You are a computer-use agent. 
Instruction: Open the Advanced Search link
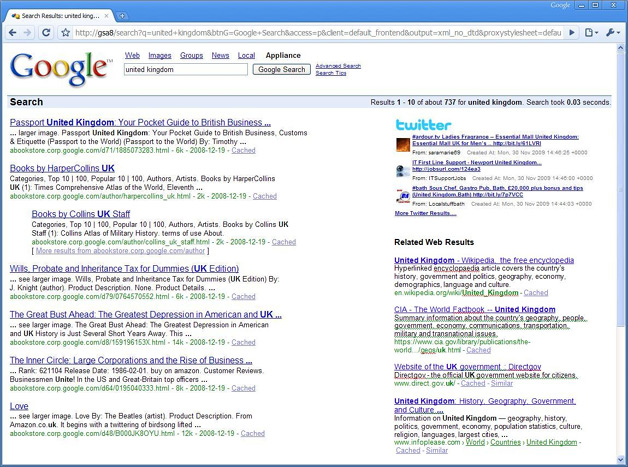click(338, 66)
